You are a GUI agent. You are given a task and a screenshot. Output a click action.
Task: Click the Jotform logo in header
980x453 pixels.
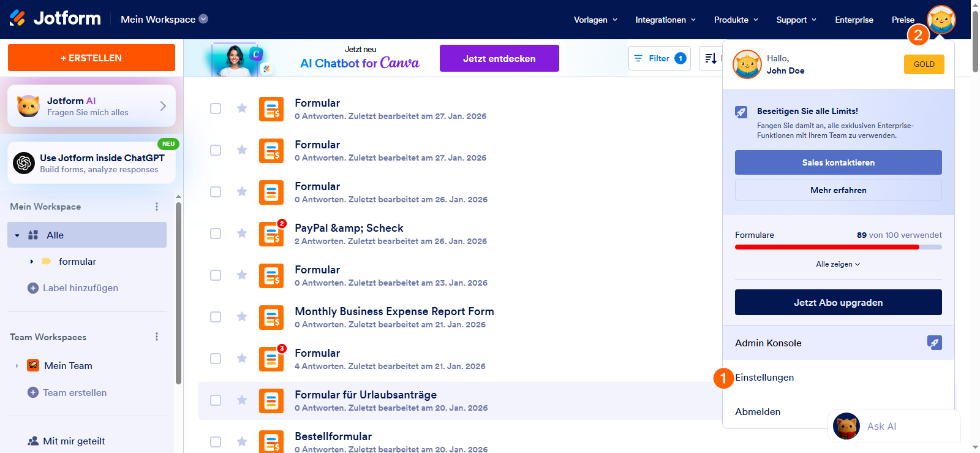[55, 19]
